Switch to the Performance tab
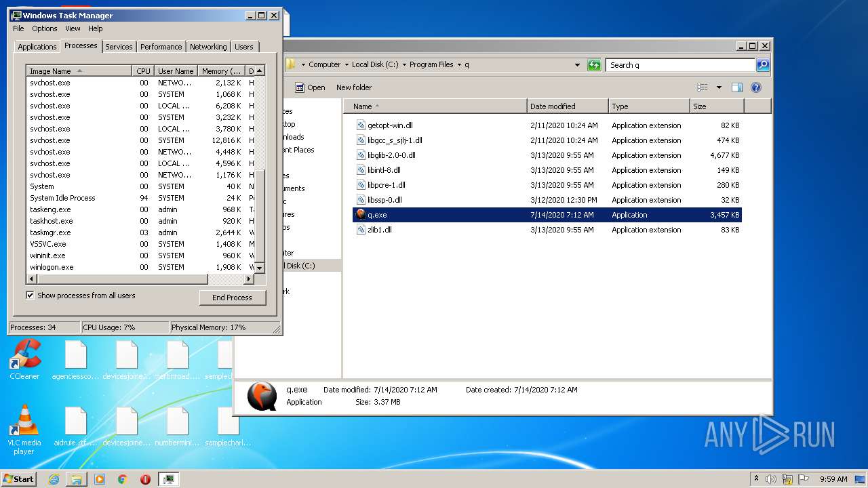This screenshot has width=868, height=488. [161, 47]
